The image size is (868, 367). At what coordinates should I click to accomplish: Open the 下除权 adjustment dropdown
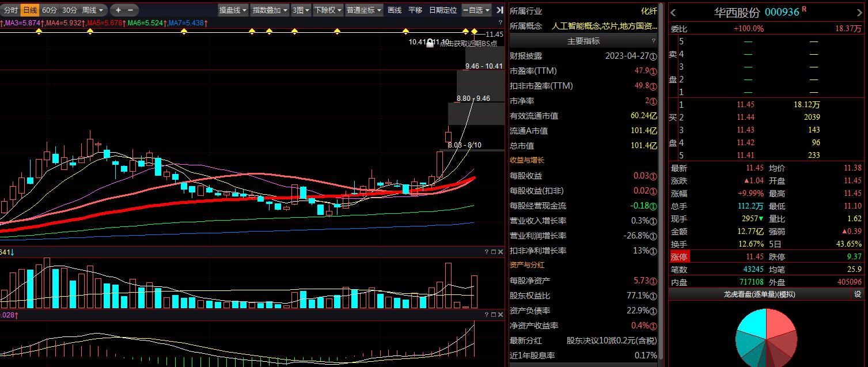(328, 10)
